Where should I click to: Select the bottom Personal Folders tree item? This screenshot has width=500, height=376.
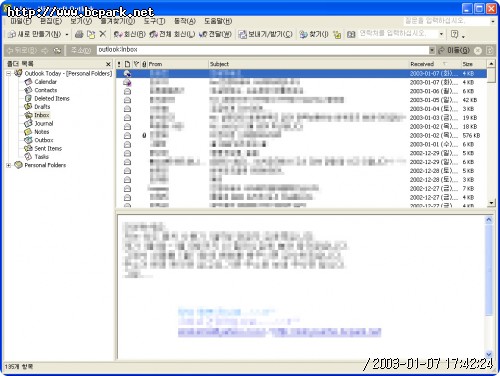(x=45, y=165)
